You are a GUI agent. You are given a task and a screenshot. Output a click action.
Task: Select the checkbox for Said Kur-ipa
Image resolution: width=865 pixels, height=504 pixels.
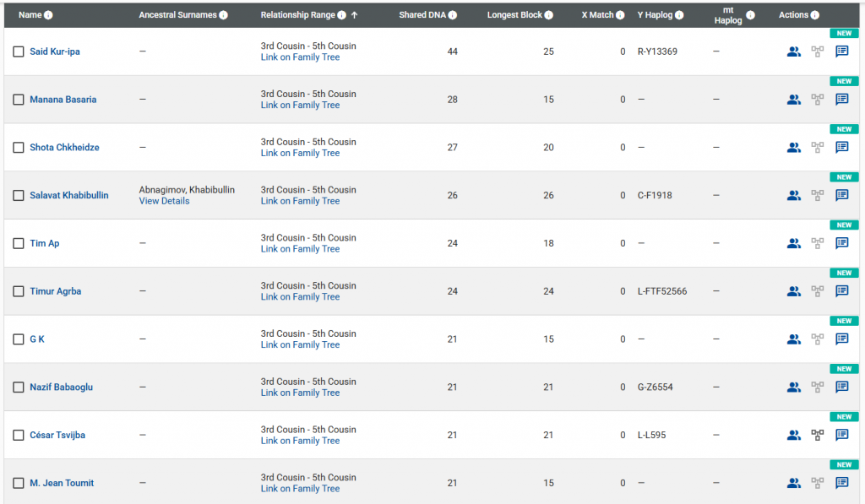click(x=19, y=52)
